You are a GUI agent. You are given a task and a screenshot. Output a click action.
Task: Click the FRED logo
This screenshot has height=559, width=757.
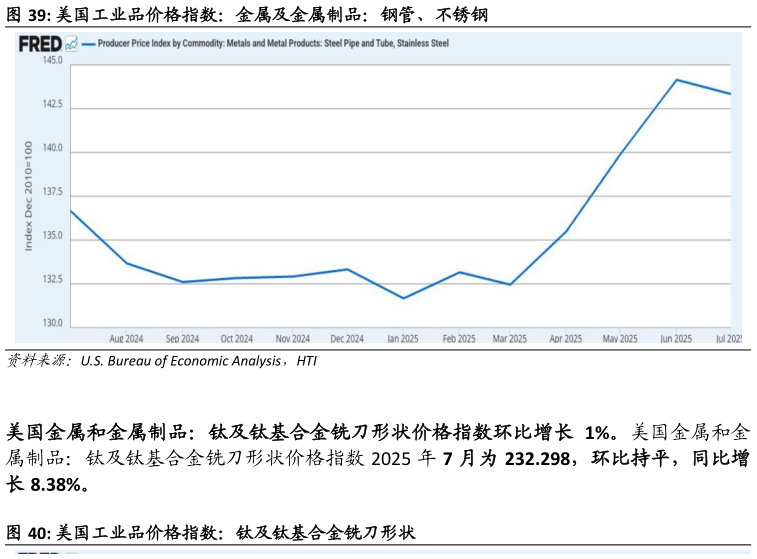[40, 44]
